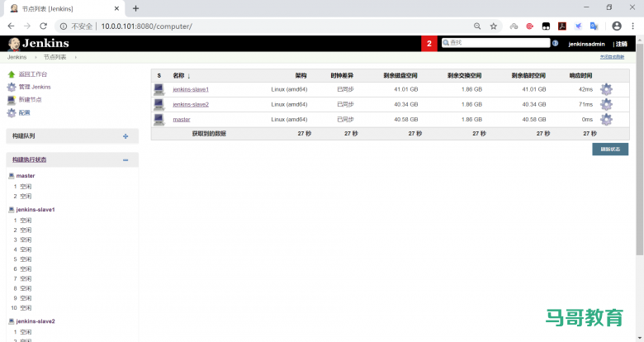Click the 71ms response time cell
The width and height of the screenshot is (644, 342).
point(585,104)
